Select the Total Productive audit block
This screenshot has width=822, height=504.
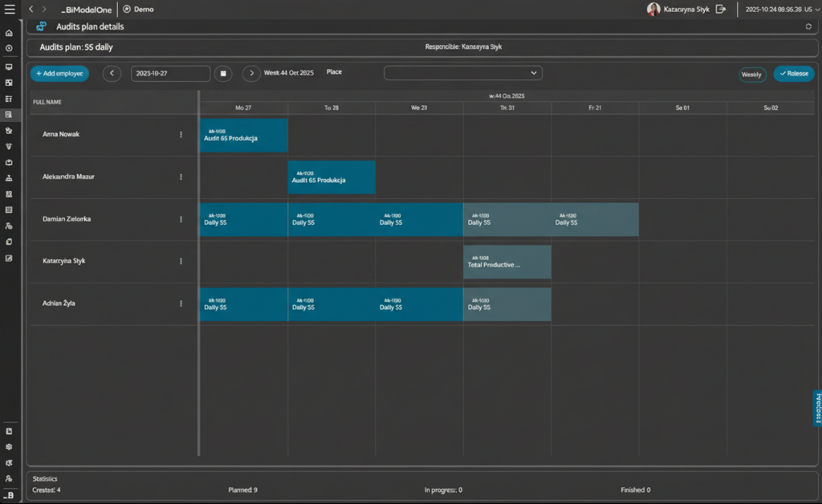pyautogui.click(x=507, y=262)
